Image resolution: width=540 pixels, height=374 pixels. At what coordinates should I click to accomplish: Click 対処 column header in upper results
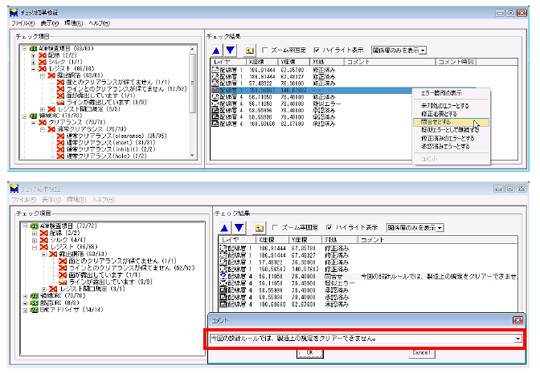[x=327, y=62]
